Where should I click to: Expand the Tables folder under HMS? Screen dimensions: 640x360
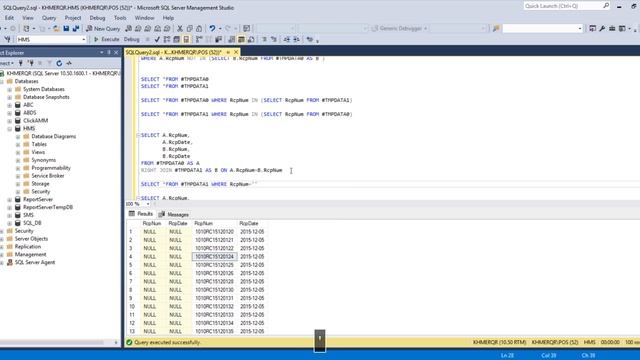(x=18, y=144)
